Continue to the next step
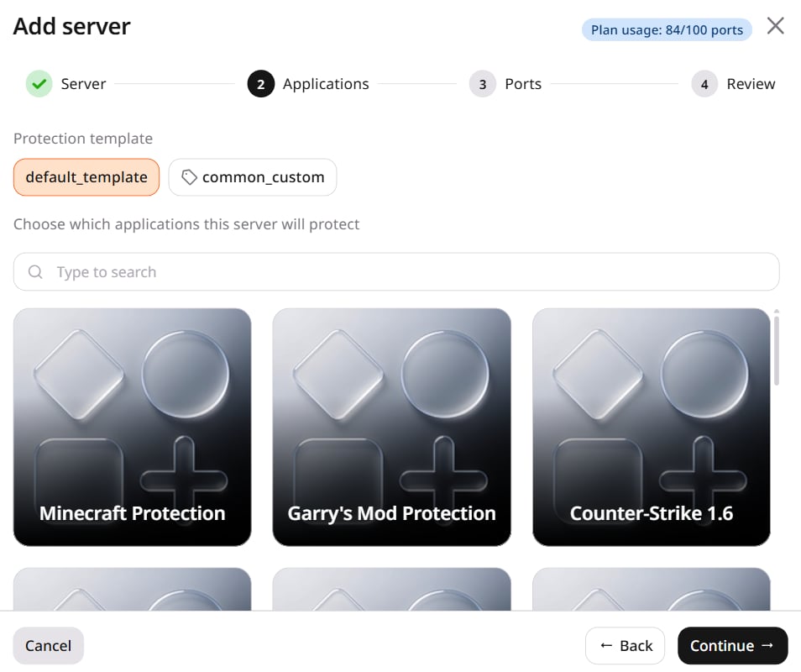801x672 pixels. (732, 646)
